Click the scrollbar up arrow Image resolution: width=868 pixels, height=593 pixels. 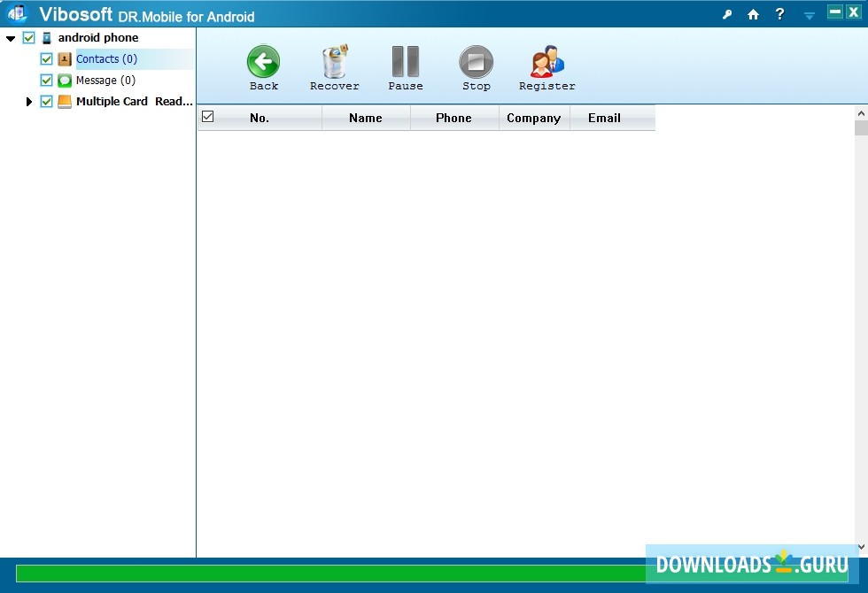tap(861, 112)
